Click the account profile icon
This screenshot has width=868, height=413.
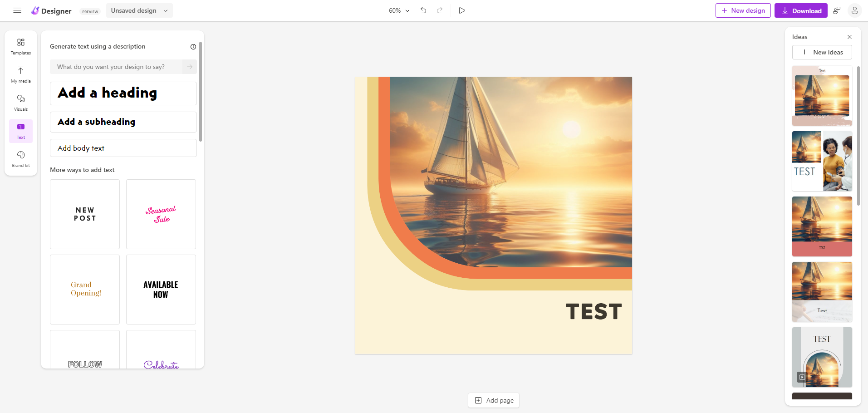point(855,10)
